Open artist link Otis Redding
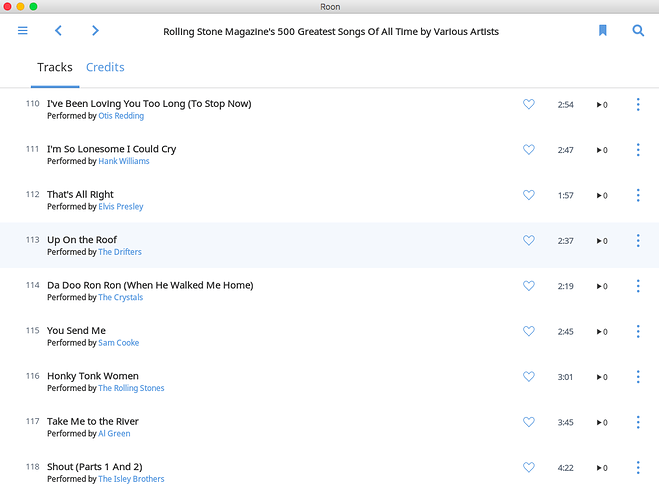 tap(121, 116)
